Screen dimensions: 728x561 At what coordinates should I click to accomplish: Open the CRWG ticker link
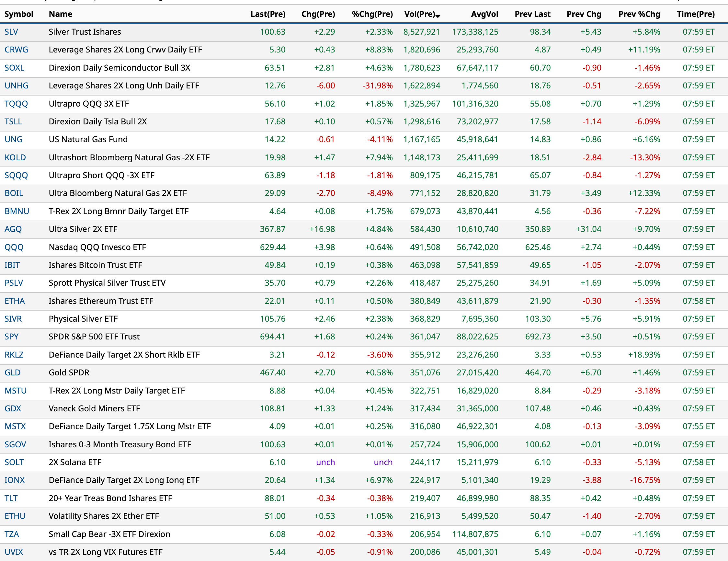tap(16, 50)
